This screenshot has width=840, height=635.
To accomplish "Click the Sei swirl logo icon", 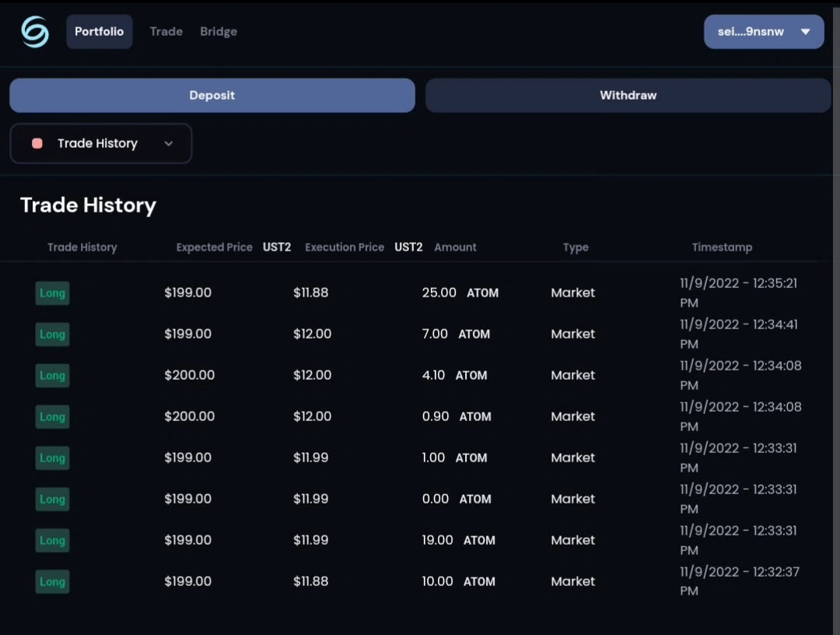I will 35,32.
